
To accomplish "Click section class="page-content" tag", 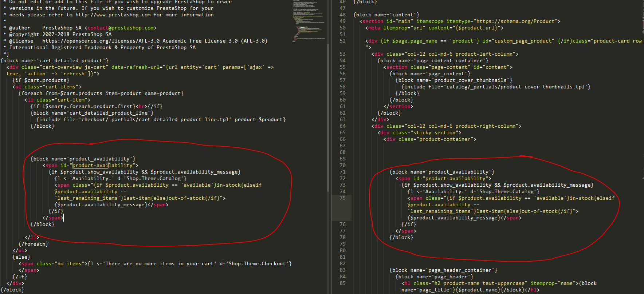I will click(x=448, y=67).
